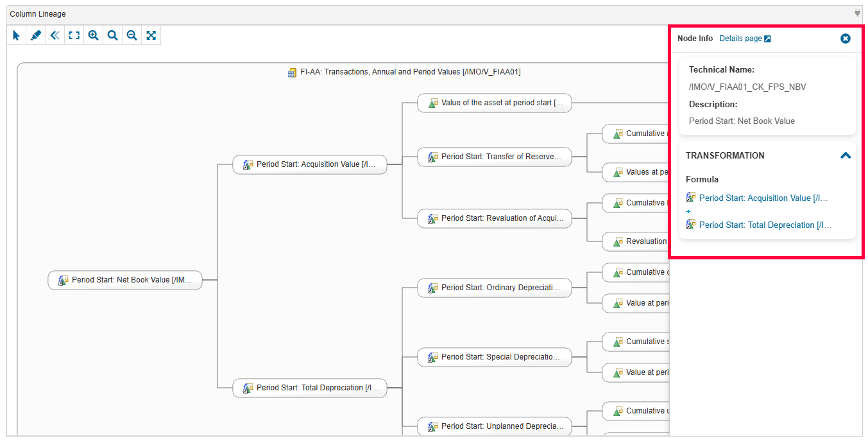The height and width of the screenshot is (443, 868).
Task: Click the Unplanned Depreciation node icon
Action: (433, 426)
